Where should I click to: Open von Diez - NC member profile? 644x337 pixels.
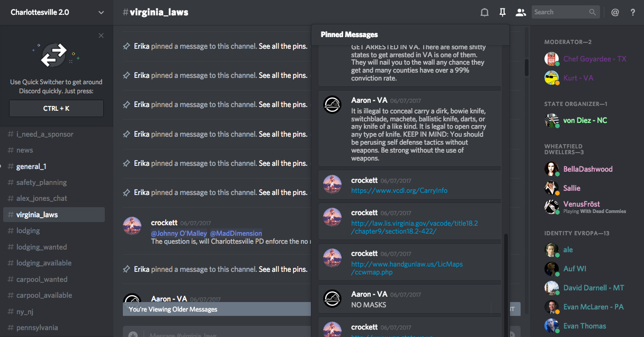(x=585, y=120)
